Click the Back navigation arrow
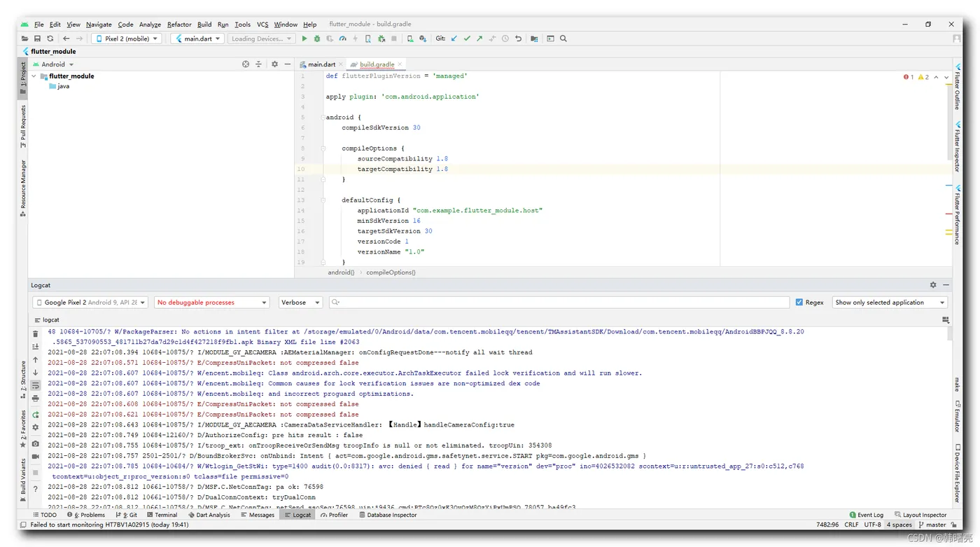Screen dimensions: 980x547 pyautogui.click(x=66, y=39)
